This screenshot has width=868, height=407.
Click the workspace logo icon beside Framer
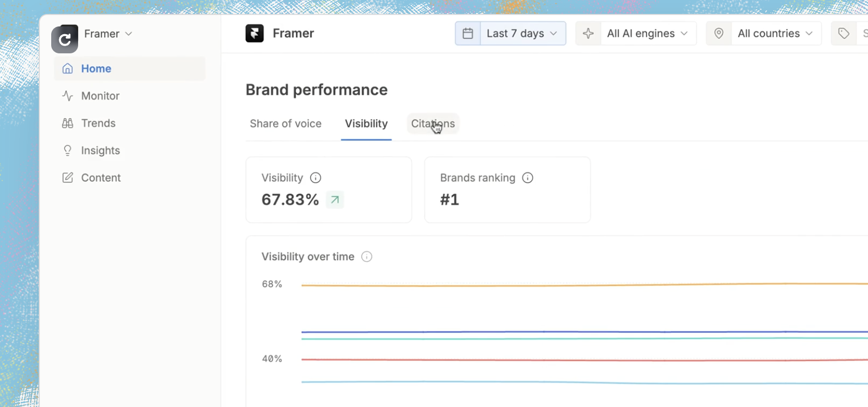[x=65, y=39]
